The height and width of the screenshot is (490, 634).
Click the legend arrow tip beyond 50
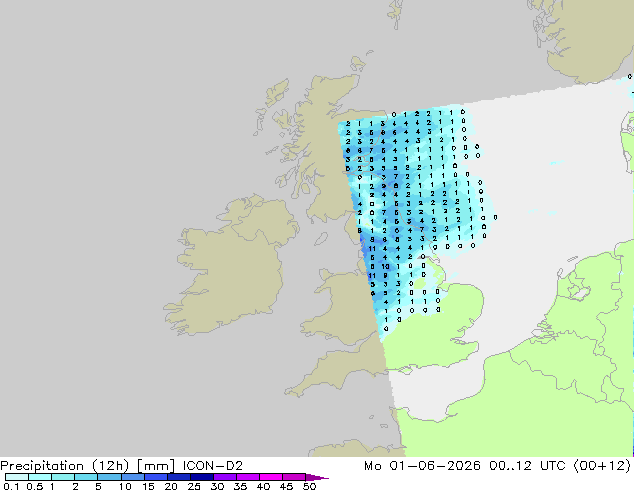pos(317,477)
